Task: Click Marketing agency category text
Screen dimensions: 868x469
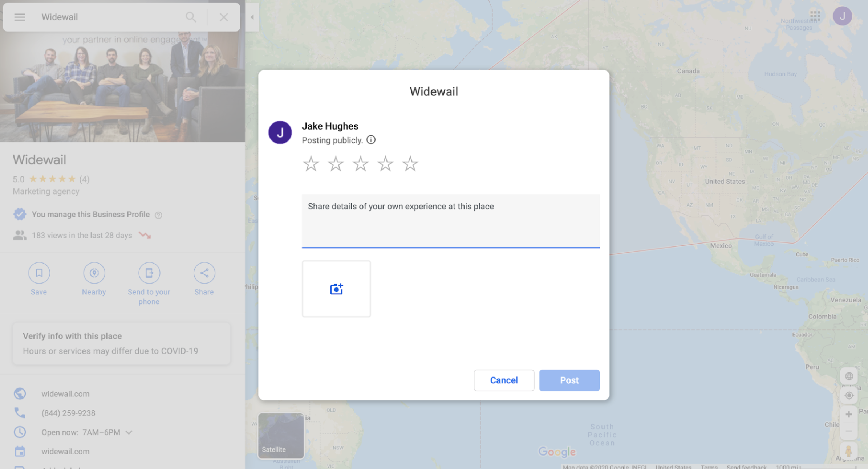Action: pos(46,191)
